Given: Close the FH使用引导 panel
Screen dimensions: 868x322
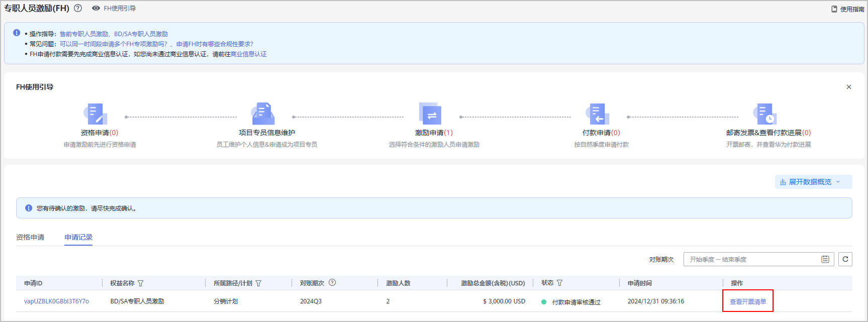Looking at the screenshot, I should pyautogui.click(x=849, y=87).
